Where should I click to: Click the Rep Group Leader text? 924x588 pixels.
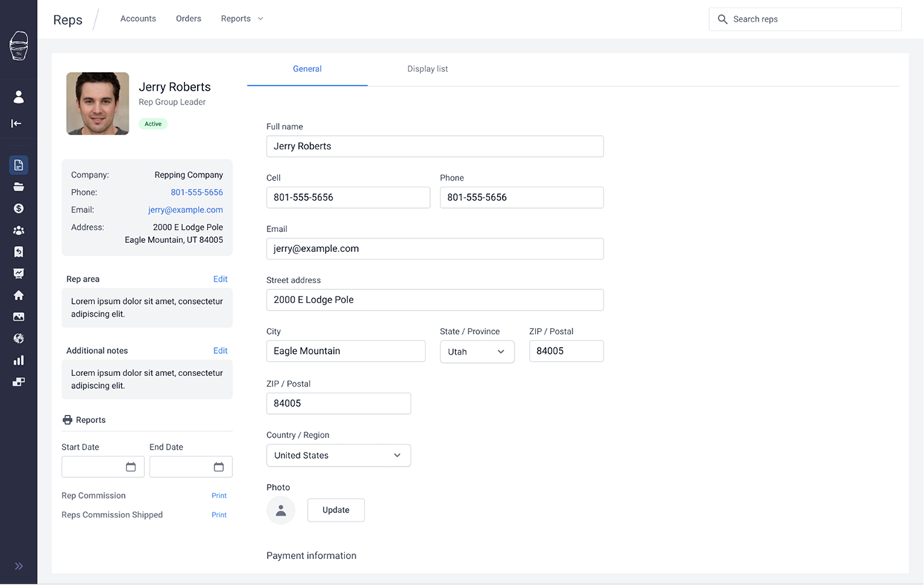172,103
